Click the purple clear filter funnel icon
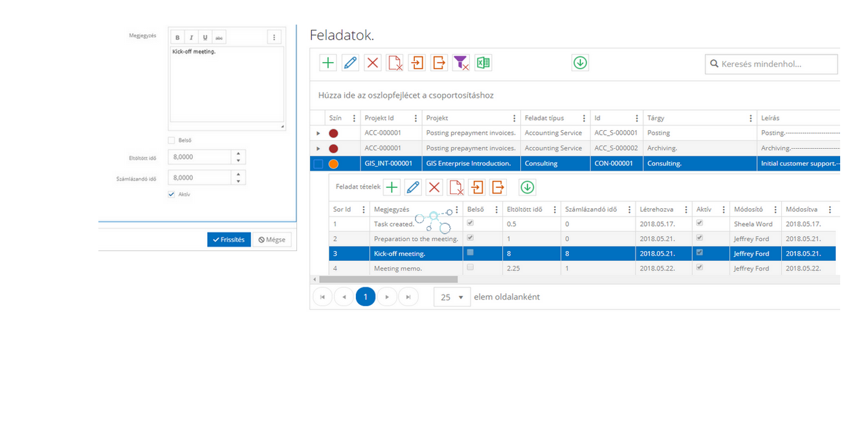868x444 pixels. [x=460, y=63]
